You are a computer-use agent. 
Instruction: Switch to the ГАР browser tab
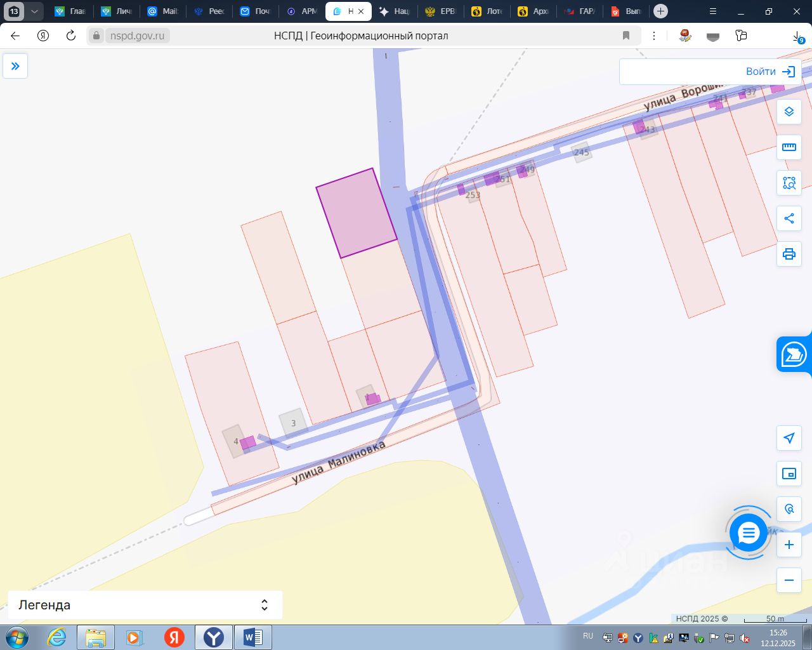click(580, 11)
